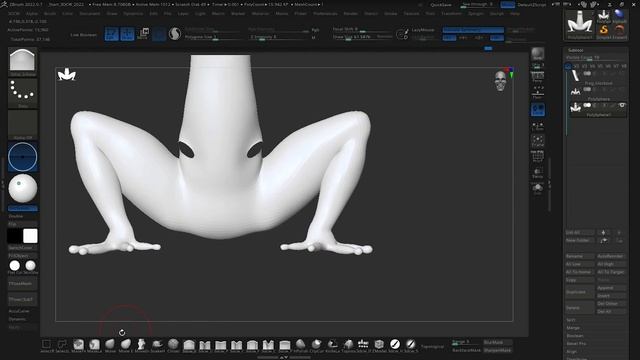Toggle Edit mode button
The image size is (640, 360).
pos(111,34)
